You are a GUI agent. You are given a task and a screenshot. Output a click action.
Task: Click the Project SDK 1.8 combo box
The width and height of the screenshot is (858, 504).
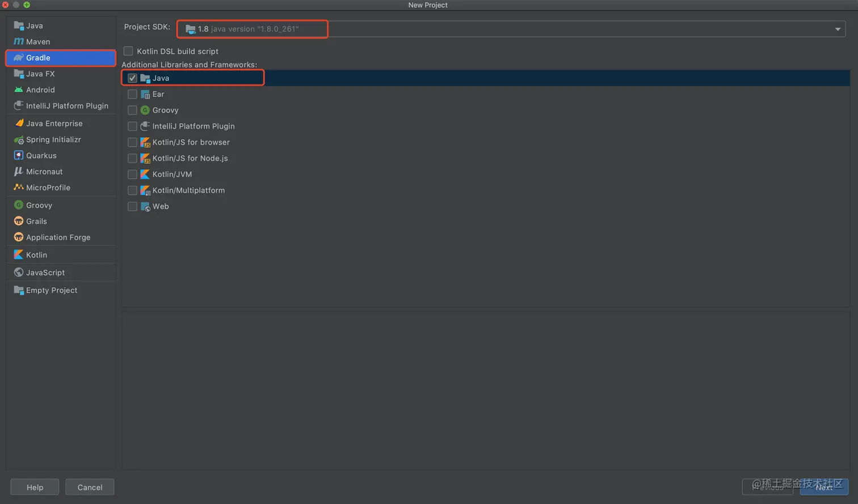[511, 29]
